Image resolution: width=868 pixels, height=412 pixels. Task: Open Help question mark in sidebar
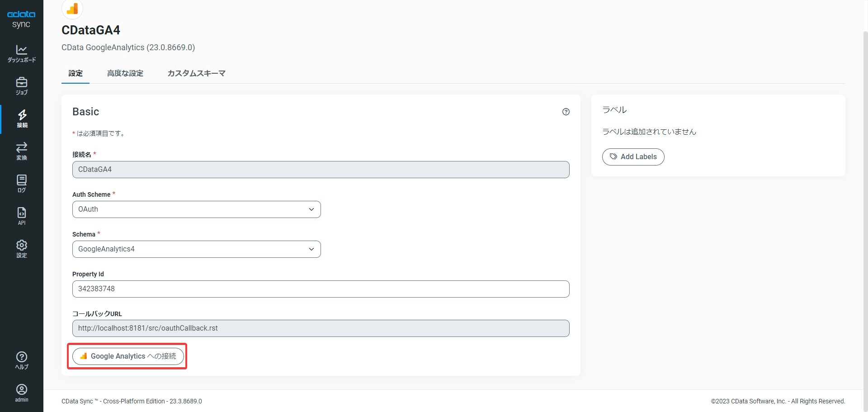22,360
